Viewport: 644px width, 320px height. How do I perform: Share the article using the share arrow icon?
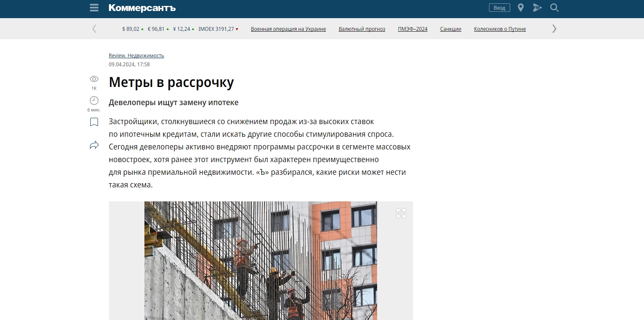coord(94,145)
